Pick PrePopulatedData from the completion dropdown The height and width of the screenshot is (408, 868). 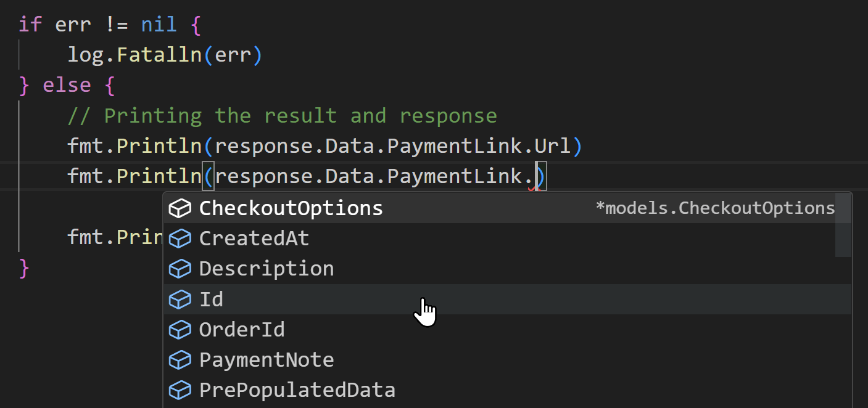point(297,390)
